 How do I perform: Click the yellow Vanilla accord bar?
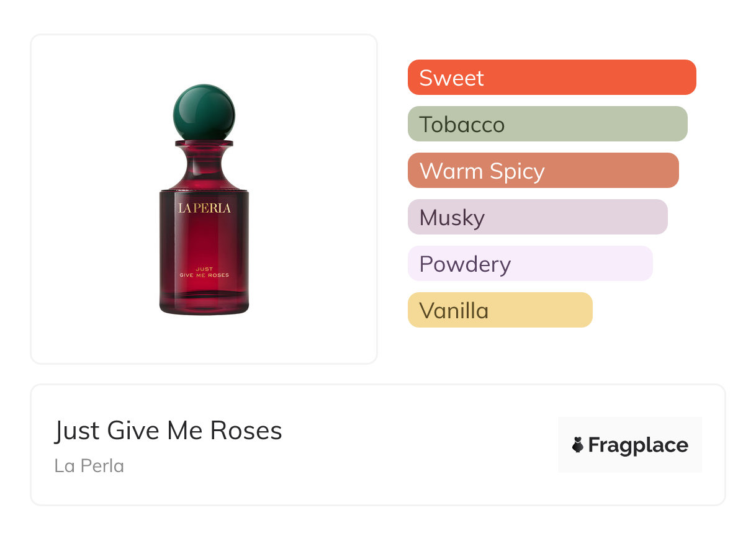coord(500,310)
